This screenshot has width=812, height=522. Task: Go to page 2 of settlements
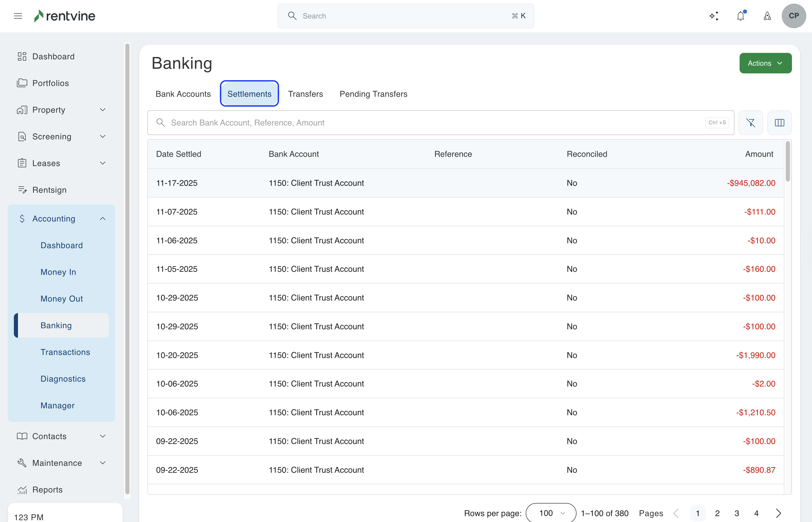[x=717, y=513]
